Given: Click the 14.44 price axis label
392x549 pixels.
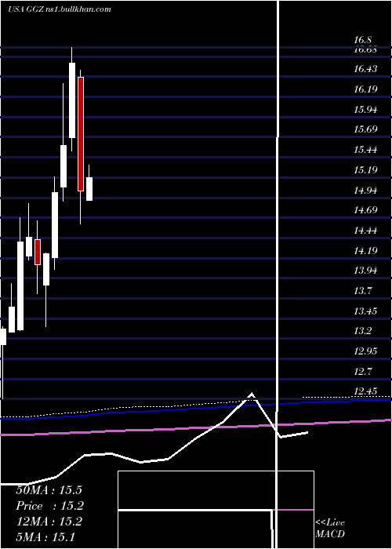Looking at the screenshot, I should (365, 231).
